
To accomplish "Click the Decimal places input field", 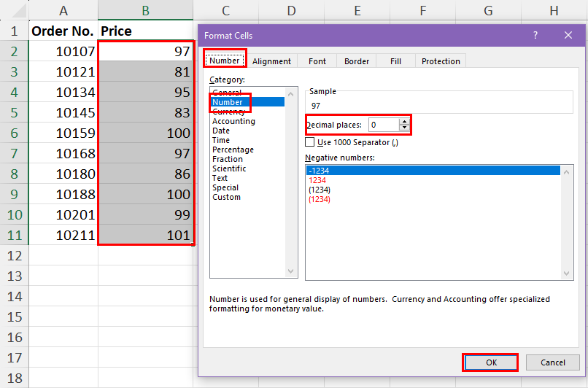I will [384, 125].
